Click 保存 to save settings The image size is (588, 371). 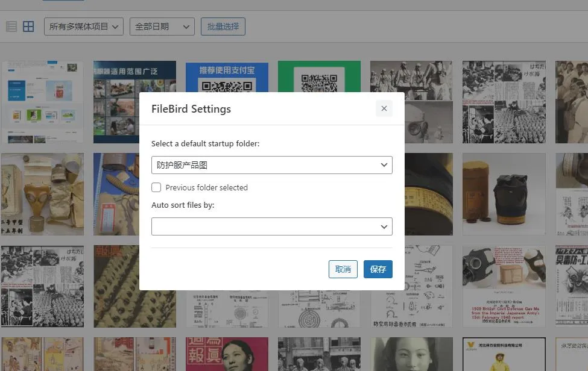pyautogui.click(x=378, y=269)
